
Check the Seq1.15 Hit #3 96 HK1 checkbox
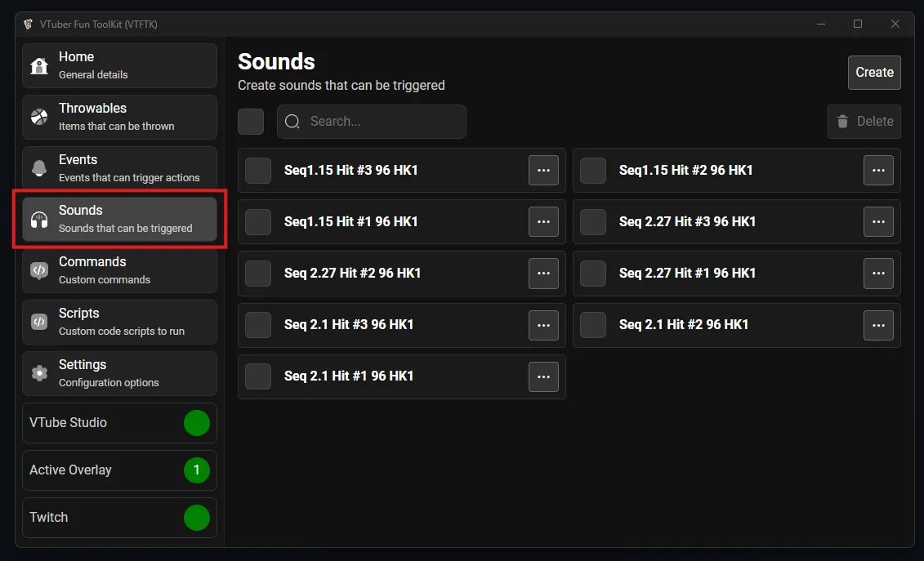coord(257,170)
